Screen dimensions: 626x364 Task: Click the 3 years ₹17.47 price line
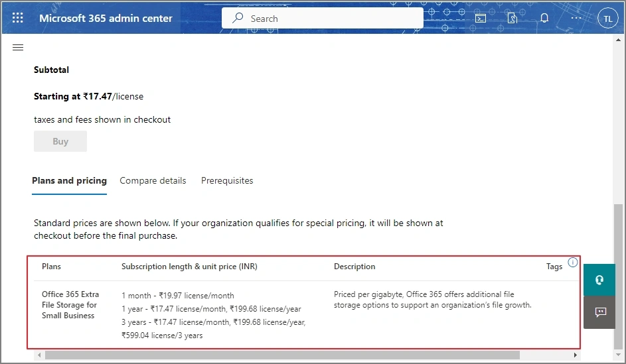click(x=214, y=322)
